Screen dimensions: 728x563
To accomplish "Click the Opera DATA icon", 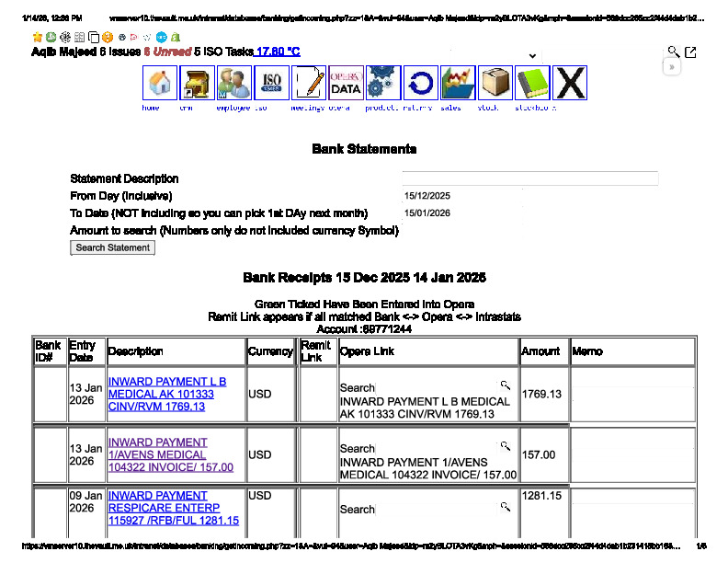I will (x=346, y=84).
